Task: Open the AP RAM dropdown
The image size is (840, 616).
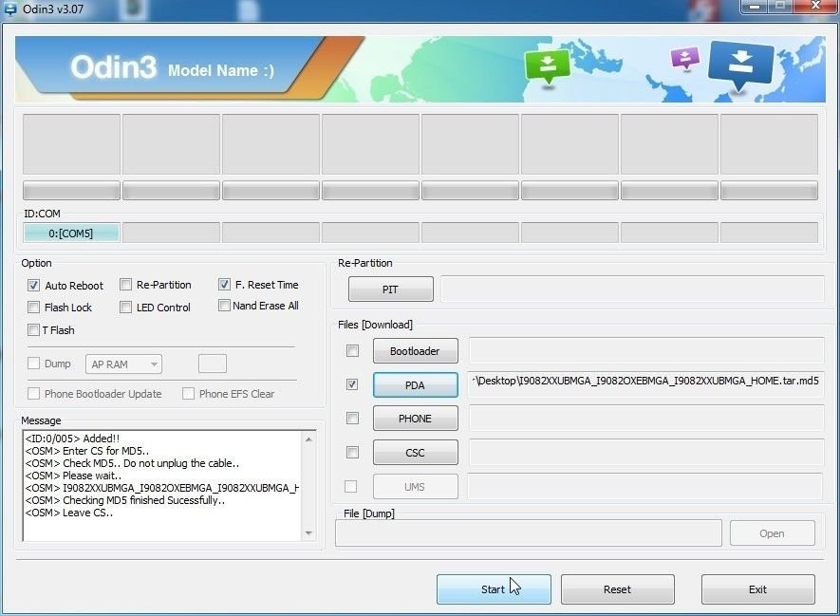Action: [123, 364]
